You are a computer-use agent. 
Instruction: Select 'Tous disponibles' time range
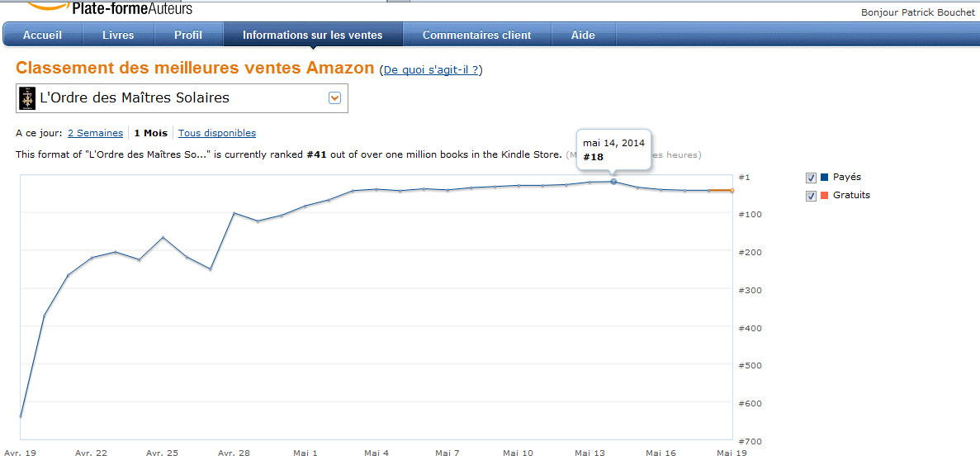pos(217,133)
